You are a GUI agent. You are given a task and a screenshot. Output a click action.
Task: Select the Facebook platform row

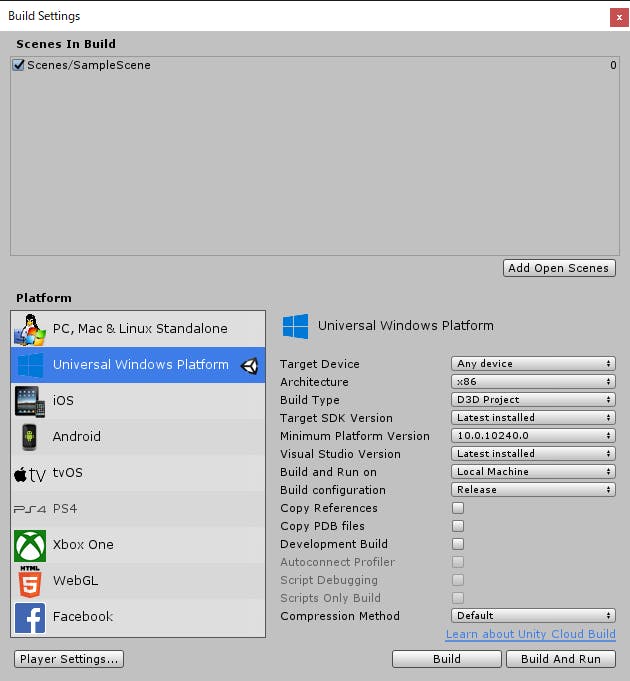point(138,617)
